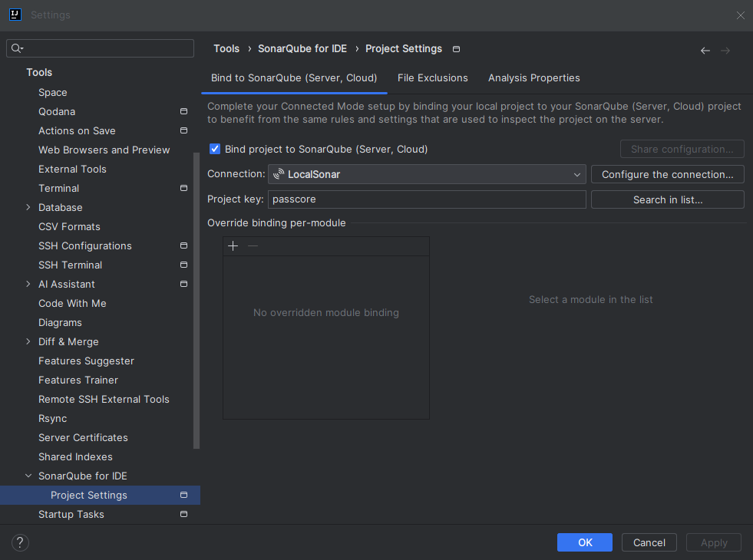Focus the settings search field

click(x=100, y=48)
